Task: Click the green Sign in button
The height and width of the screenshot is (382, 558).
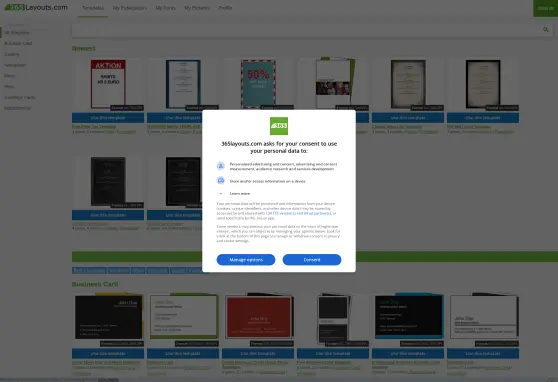Action: pos(545,8)
